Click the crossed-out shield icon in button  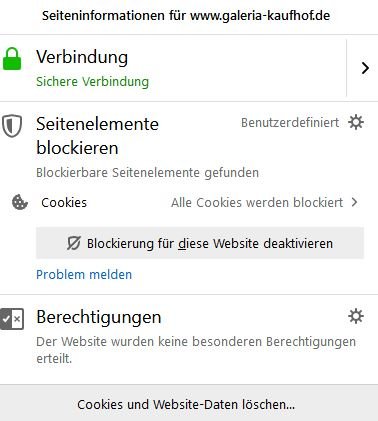pos(74,243)
